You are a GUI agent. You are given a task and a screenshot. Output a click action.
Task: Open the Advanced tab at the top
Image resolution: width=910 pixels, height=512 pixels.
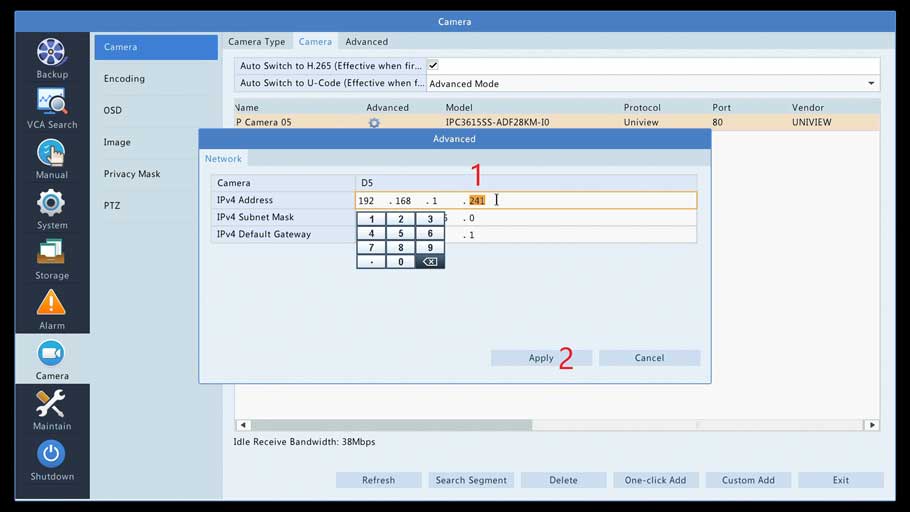click(x=366, y=42)
